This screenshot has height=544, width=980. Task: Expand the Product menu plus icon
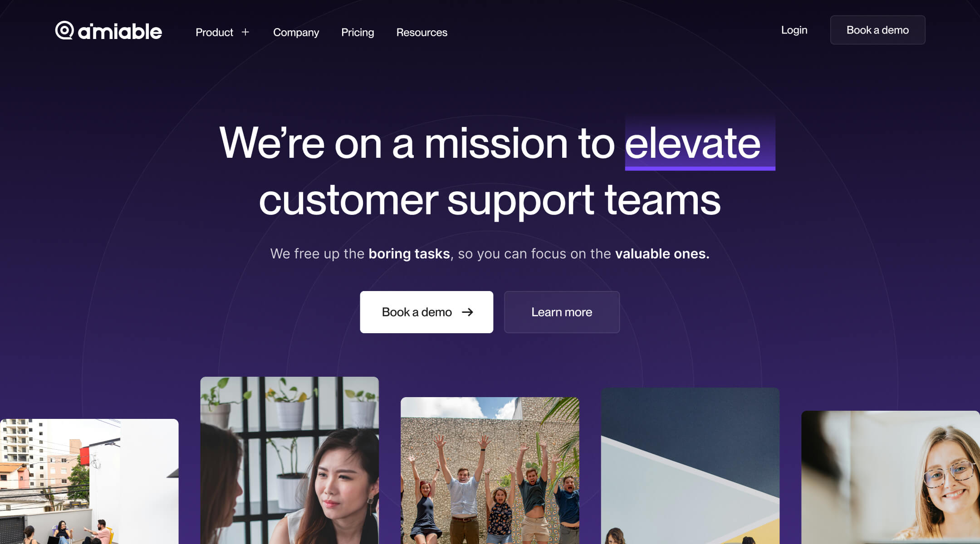[245, 32]
